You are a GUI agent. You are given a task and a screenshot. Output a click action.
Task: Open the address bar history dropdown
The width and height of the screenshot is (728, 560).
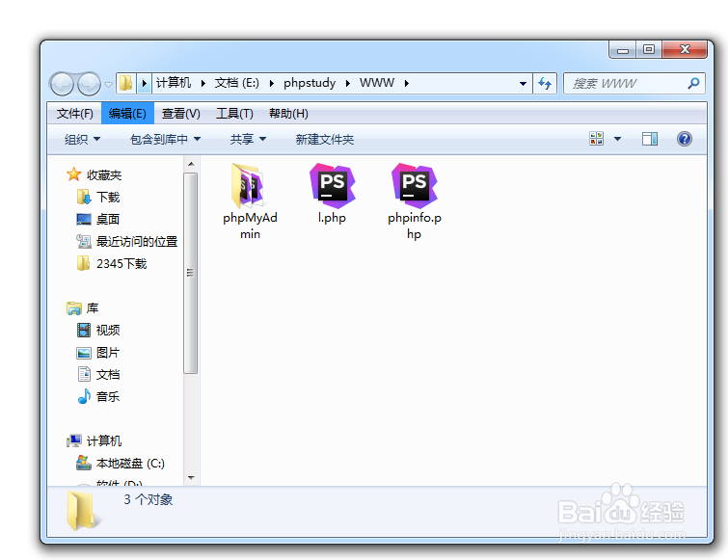click(523, 84)
